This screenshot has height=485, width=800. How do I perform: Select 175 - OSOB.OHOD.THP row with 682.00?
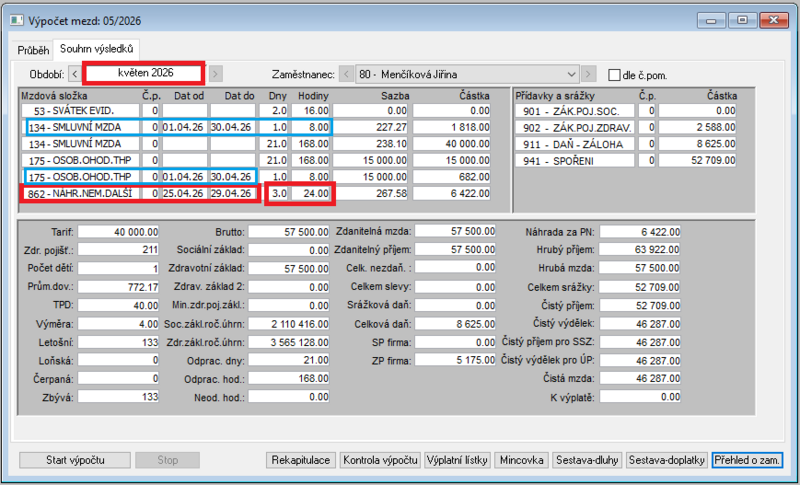(x=256, y=177)
